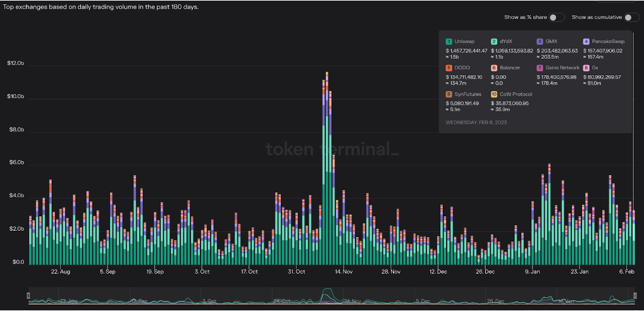Click the $0.0b y-axis label
This screenshot has width=644, height=311.
tap(17, 262)
